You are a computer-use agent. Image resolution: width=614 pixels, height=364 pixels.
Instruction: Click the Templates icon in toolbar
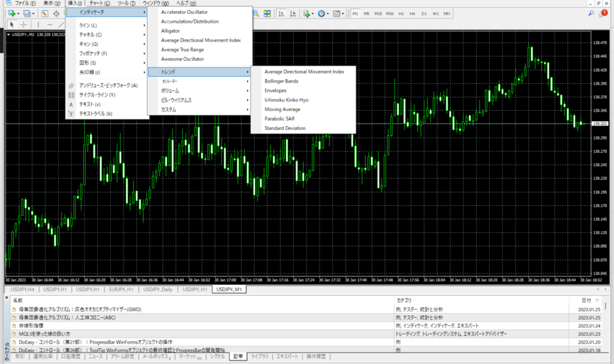[336, 13]
